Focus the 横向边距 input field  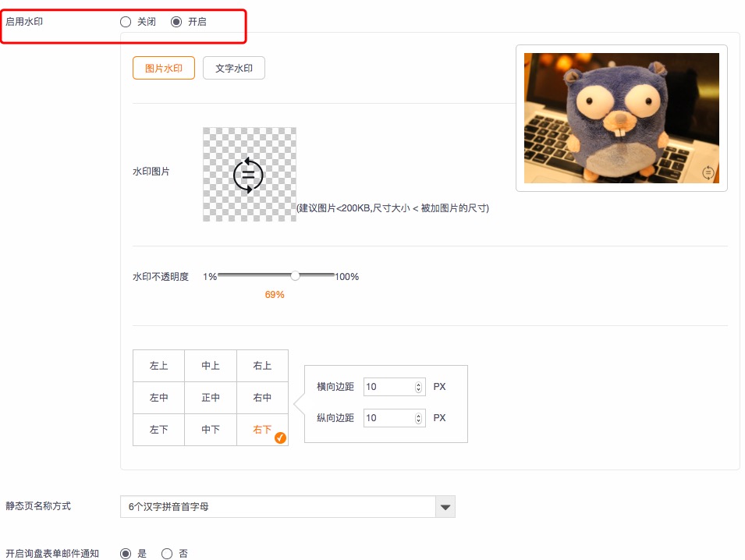tap(395, 387)
